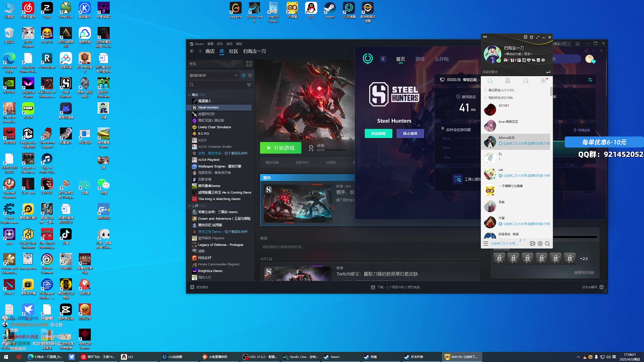This screenshot has height=362, width=644.
Task: Open Steam 商店 tab
Action: [210, 51]
